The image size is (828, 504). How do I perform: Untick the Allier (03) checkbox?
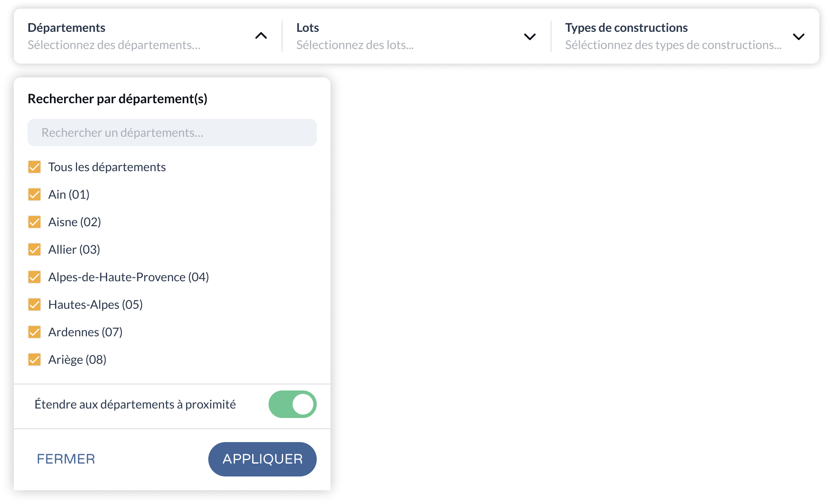(34, 249)
